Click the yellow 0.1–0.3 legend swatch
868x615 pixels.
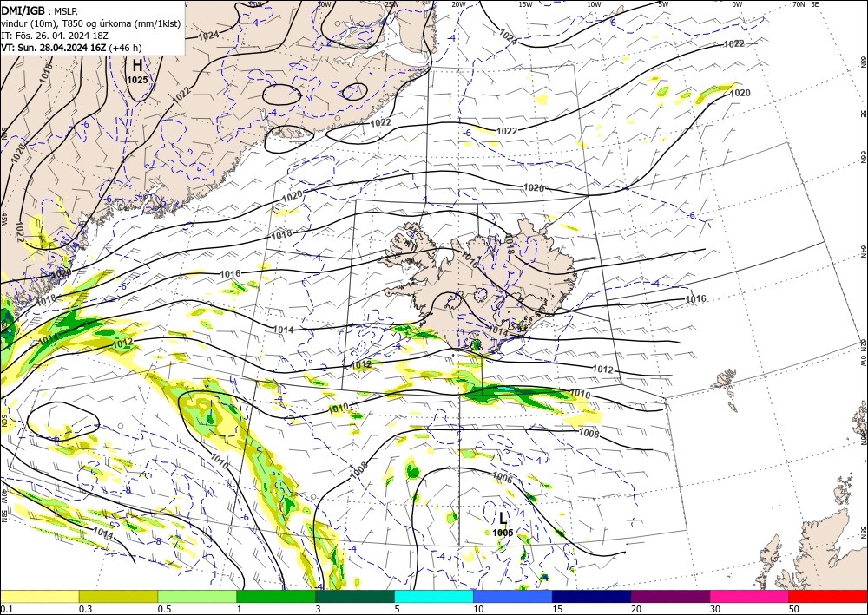coord(39,596)
